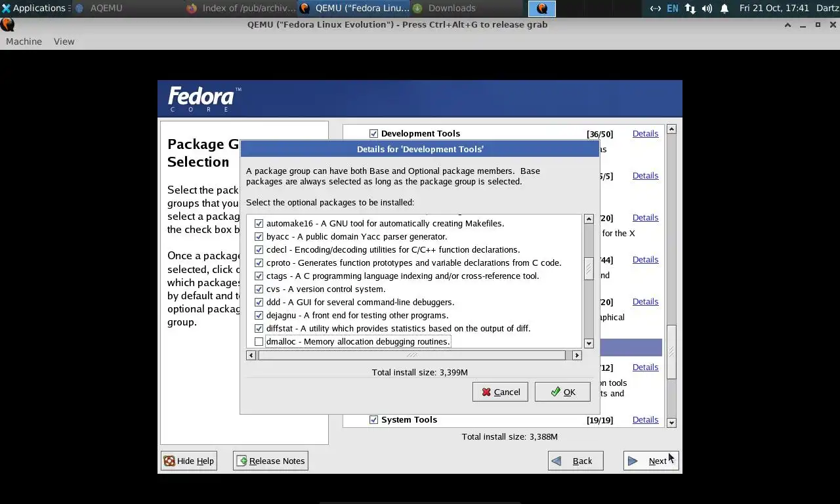Click the green checkmark icon on OK
The height and width of the screenshot is (504, 840).
(556, 392)
